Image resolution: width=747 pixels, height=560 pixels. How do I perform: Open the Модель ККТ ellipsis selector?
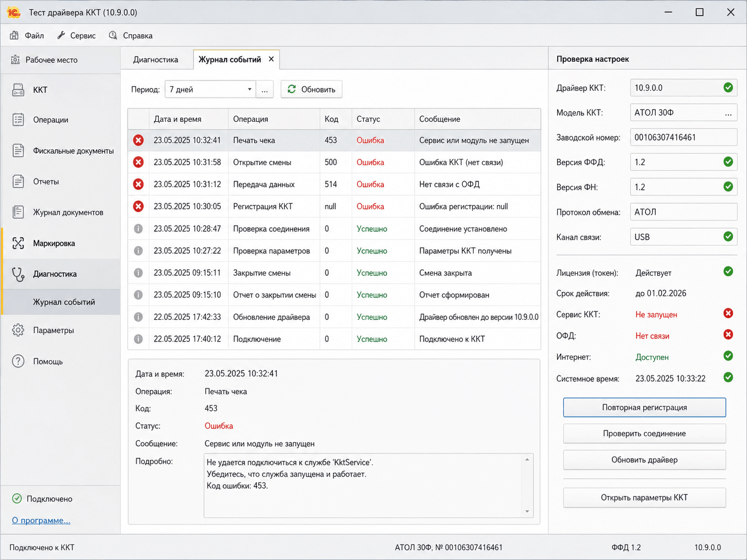pyautogui.click(x=728, y=113)
